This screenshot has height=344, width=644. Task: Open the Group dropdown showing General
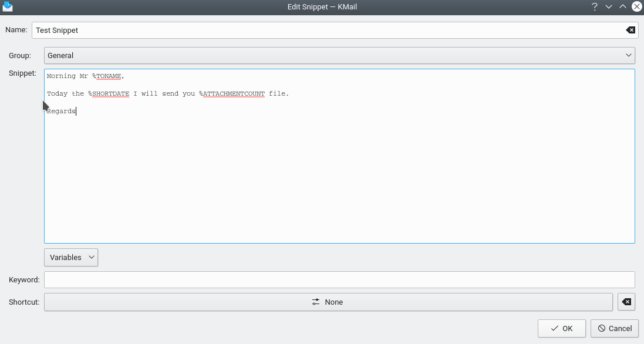click(339, 55)
